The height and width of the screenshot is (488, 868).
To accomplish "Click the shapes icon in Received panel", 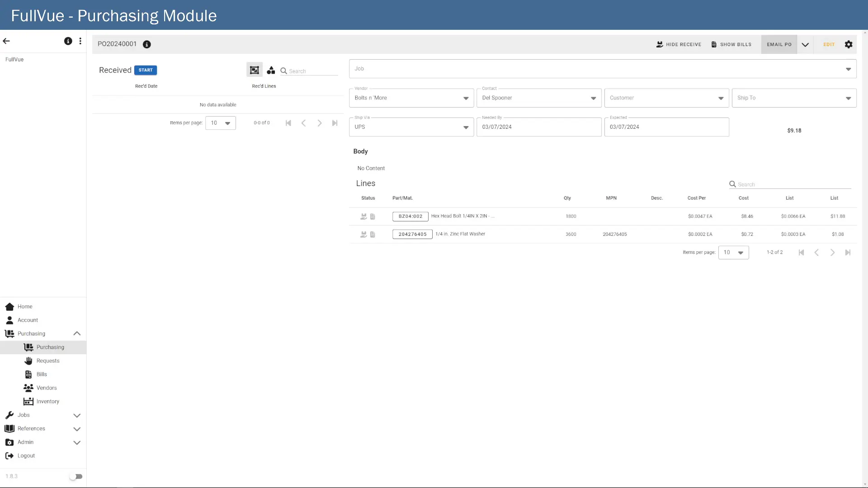I will pos(271,70).
